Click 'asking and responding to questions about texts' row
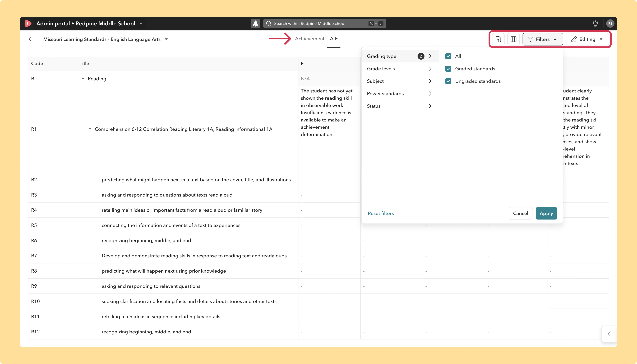637x364 pixels. coord(167,195)
